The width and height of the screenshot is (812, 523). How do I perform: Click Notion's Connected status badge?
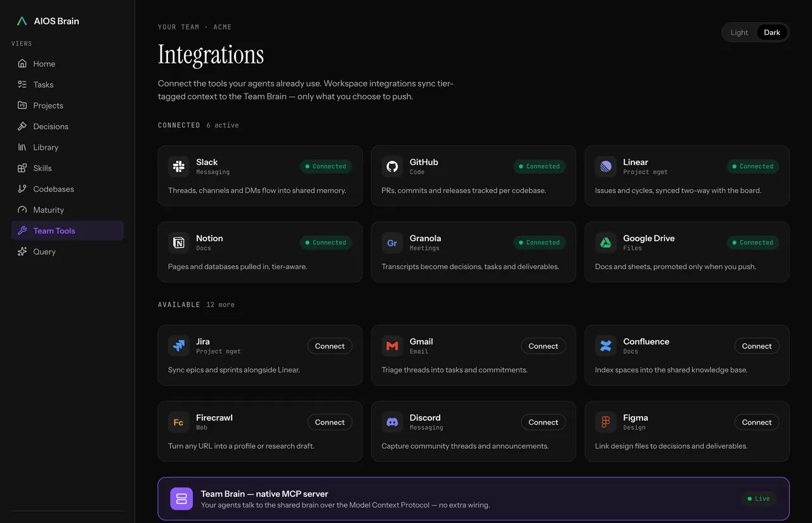[x=326, y=242]
